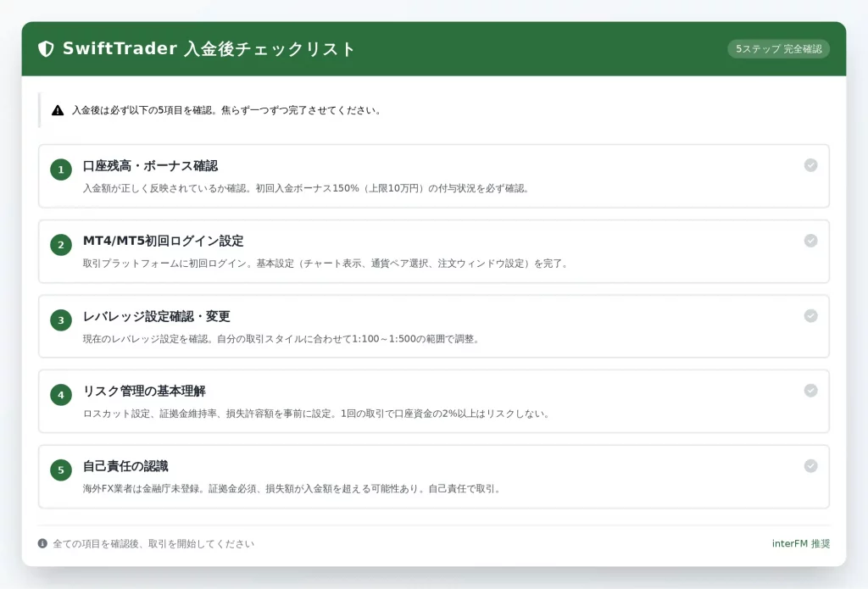This screenshot has width=868, height=589.
Task: Click the info icon in the footer
Action: (42, 543)
